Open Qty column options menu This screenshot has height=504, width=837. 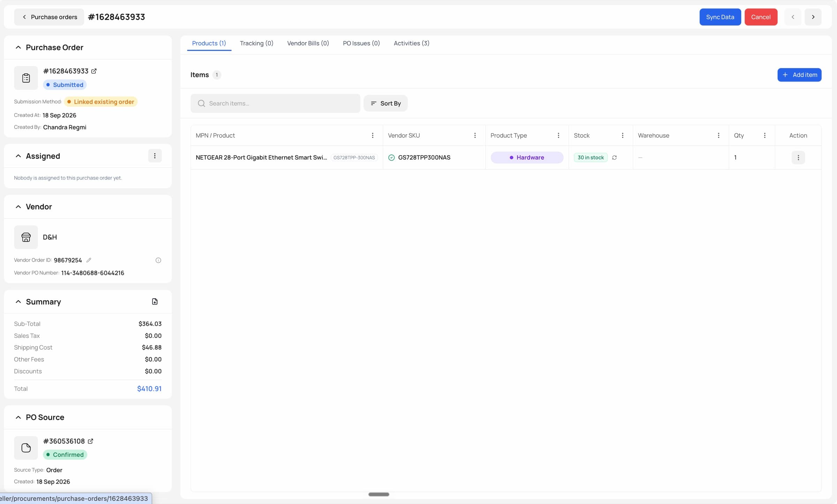765,135
